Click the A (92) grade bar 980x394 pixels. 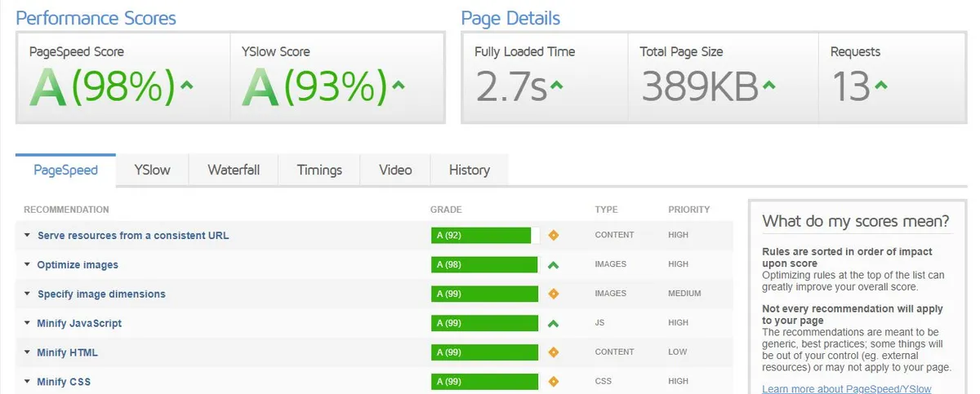pyautogui.click(x=485, y=236)
